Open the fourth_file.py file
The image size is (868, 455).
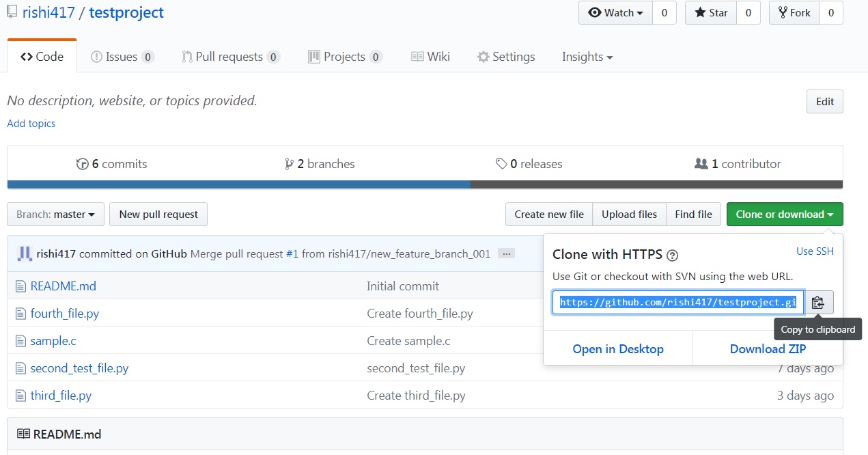click(x=65, y=314)
